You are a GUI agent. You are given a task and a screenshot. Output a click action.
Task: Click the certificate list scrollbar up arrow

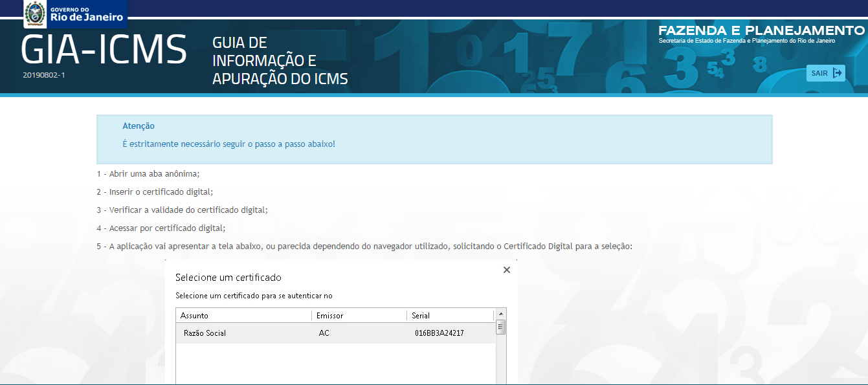pyautogui.click(x=501, y=314)
